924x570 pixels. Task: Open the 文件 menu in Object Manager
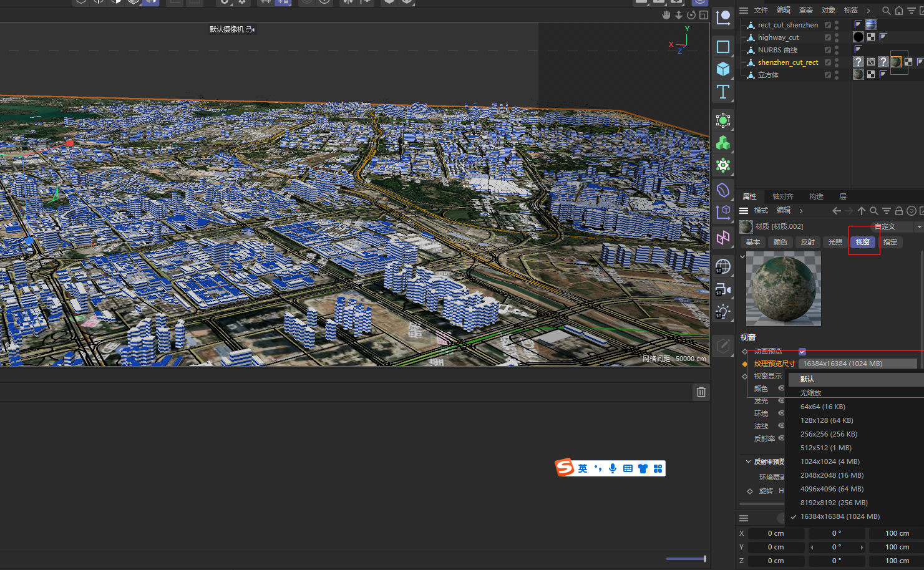[x=761, y=11]
